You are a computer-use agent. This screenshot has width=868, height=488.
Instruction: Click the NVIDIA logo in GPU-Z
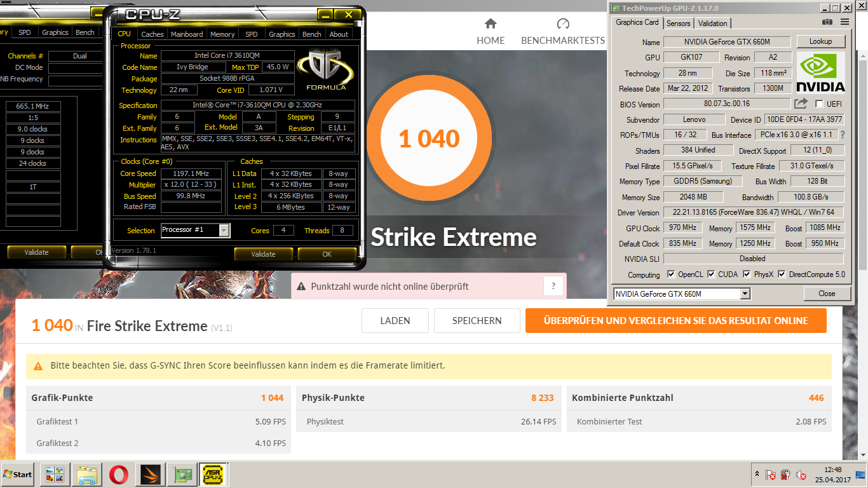coord(821,72)
